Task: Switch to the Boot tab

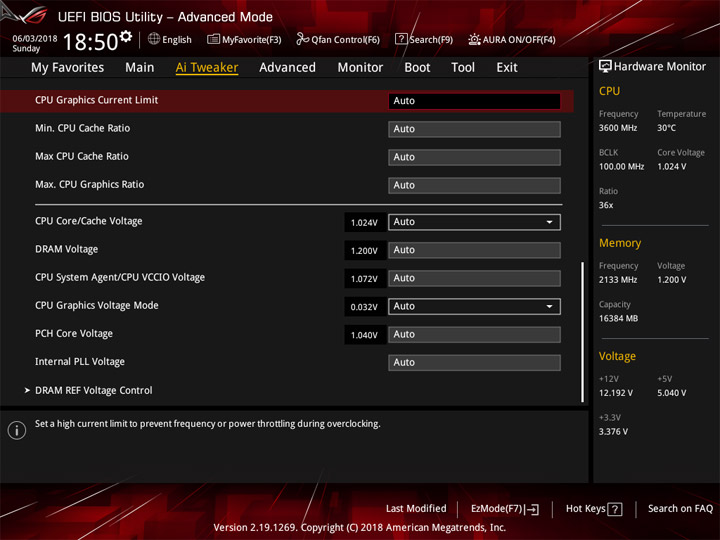Action: (x=417, y=68)
